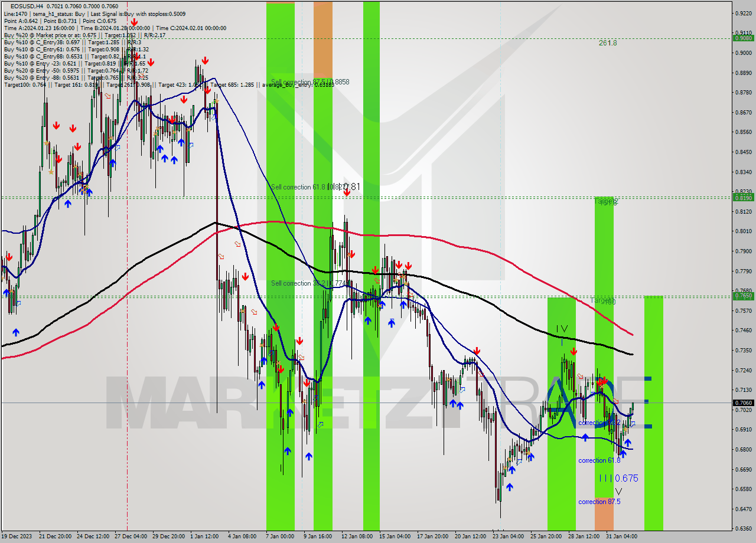Click the '31 Jan 04:00' time label
The image size is (756, 543).
click(x=622, y=537)
